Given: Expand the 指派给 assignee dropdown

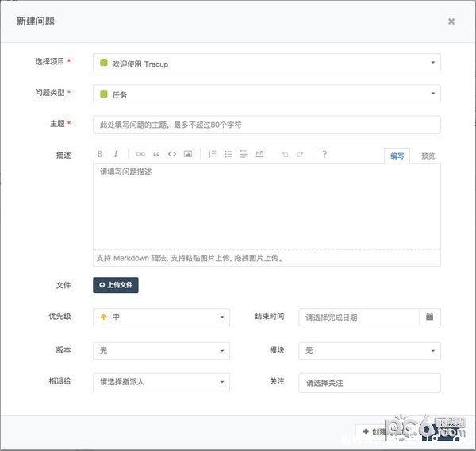Looking at the screenshot, I should pyautogui.click(x=161, y=382).
